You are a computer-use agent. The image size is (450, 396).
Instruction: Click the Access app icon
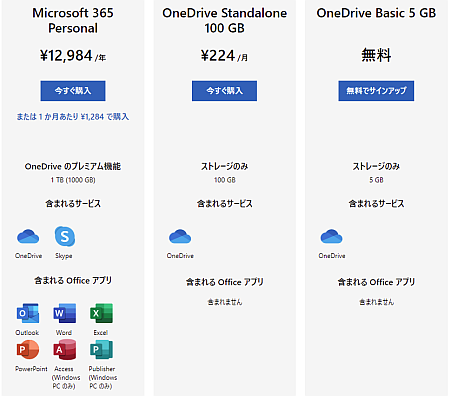click(x=65, y=349)
